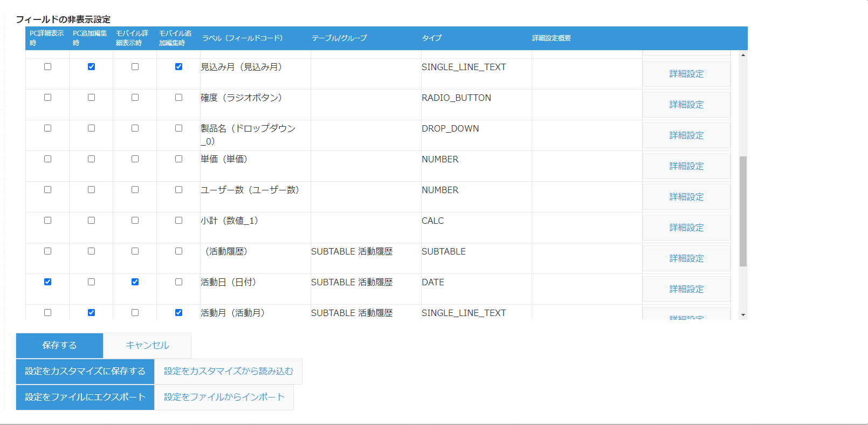
Task: Open 詳細設定 for 見込み月 field
Action: tap(686, 74)
